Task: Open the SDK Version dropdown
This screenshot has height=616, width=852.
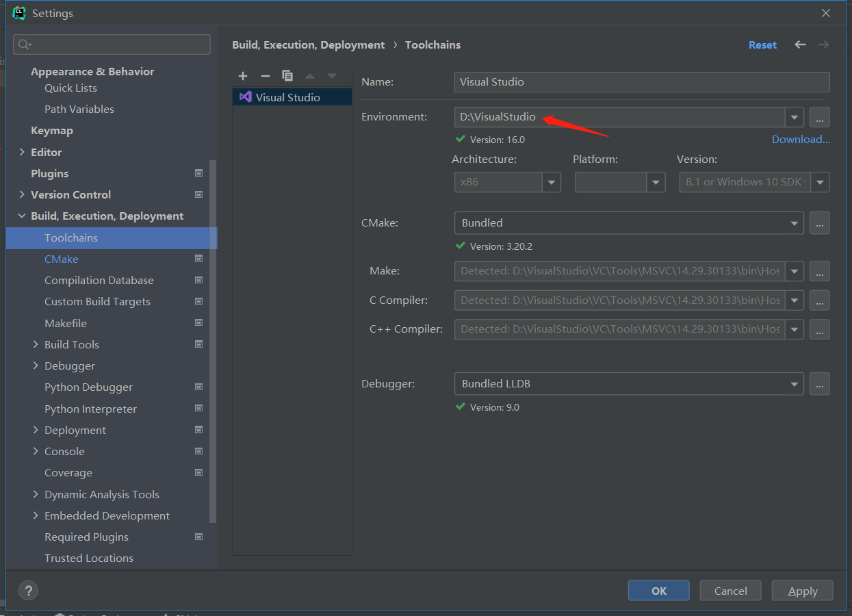Action: point(821,182)
